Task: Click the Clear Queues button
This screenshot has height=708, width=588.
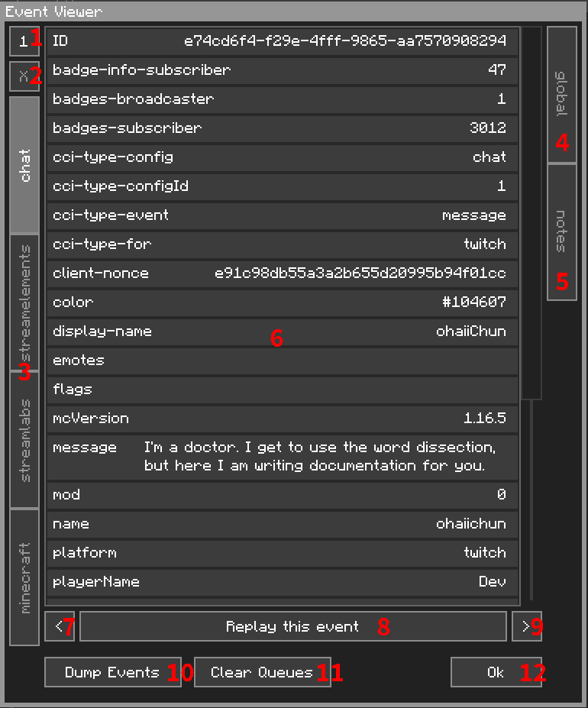Action: [263, 672]
